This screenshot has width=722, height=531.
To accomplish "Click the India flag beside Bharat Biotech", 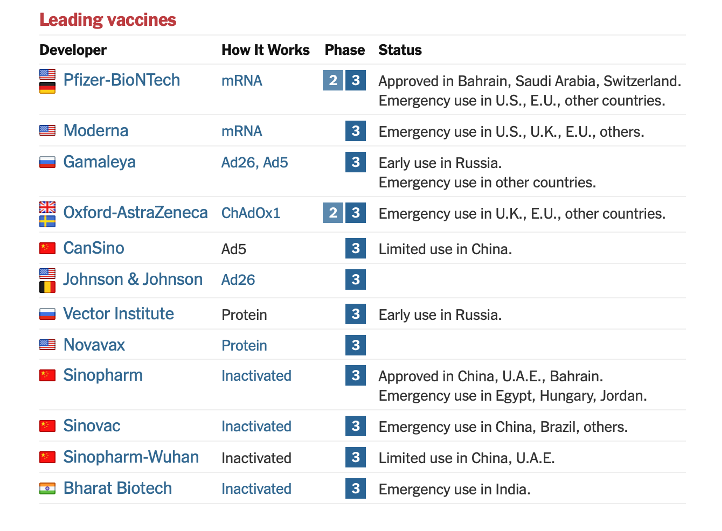I will click(47, 488).
